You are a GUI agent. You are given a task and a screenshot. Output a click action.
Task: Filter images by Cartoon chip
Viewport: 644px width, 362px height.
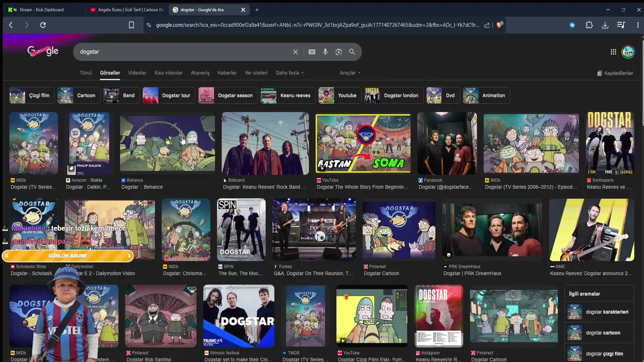point(78,96)
